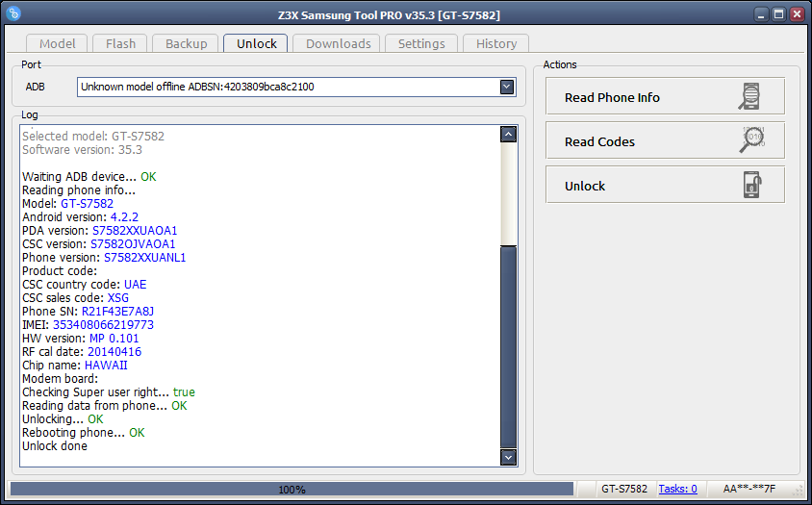The height and width of the screenshot is (505, 812).
Task: Click the Unlock phone padlock icon
Action: (752, 185)
